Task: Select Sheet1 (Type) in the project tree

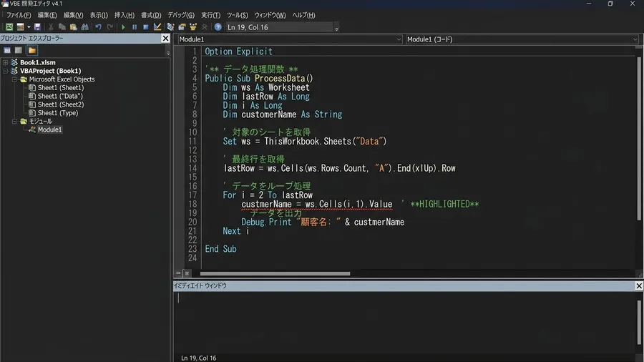Action: pos(57,113)
